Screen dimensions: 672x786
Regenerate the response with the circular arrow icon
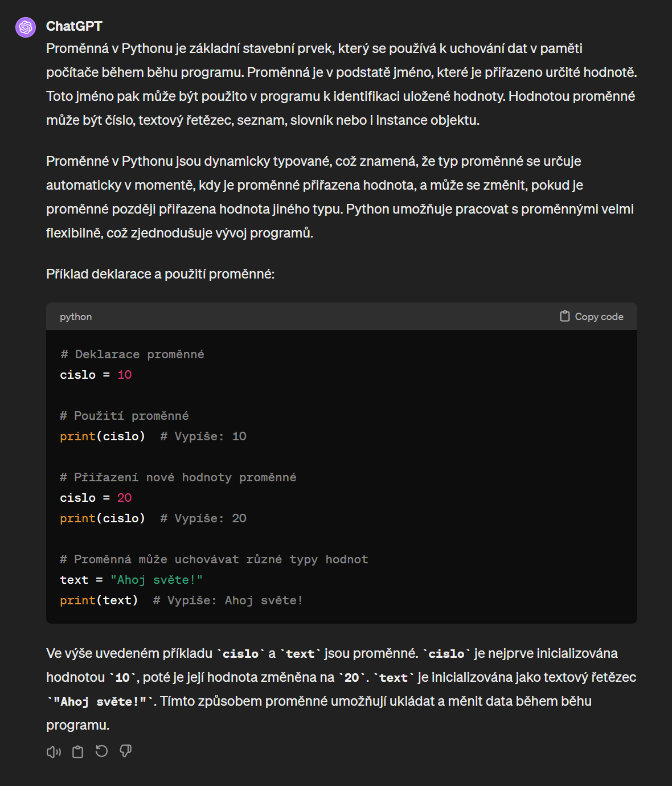point(102,752)
